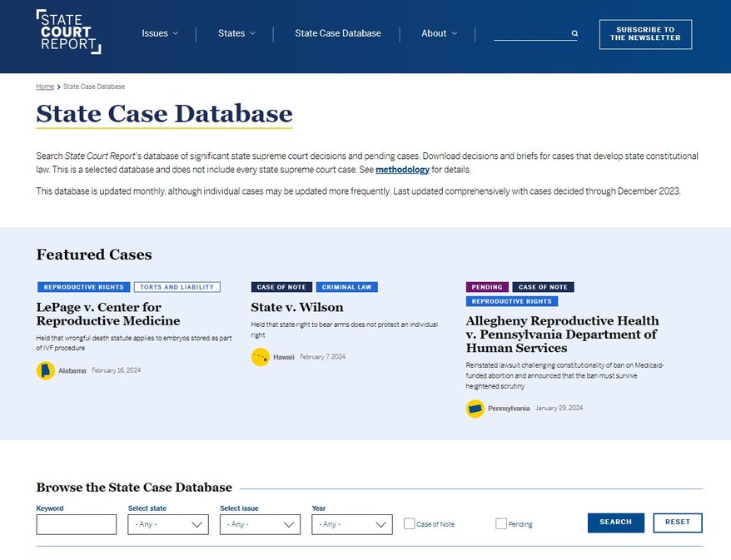Image resolution: width=731 pixels, height=560 pixels.
Task: Click the Home breadcrumb link
Action: pyautogui.click(x=44, y=86)
